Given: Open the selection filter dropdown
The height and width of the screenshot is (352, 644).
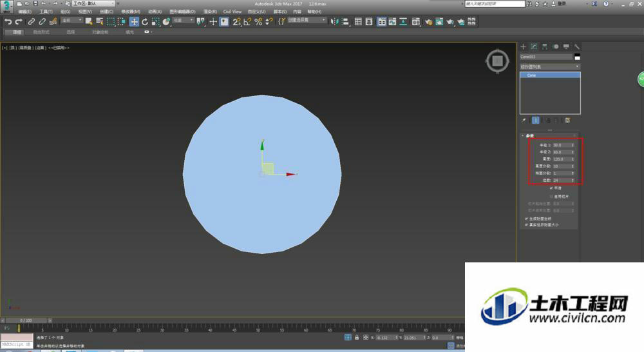Looking at the screenshot, I should [x=71, y=20].
